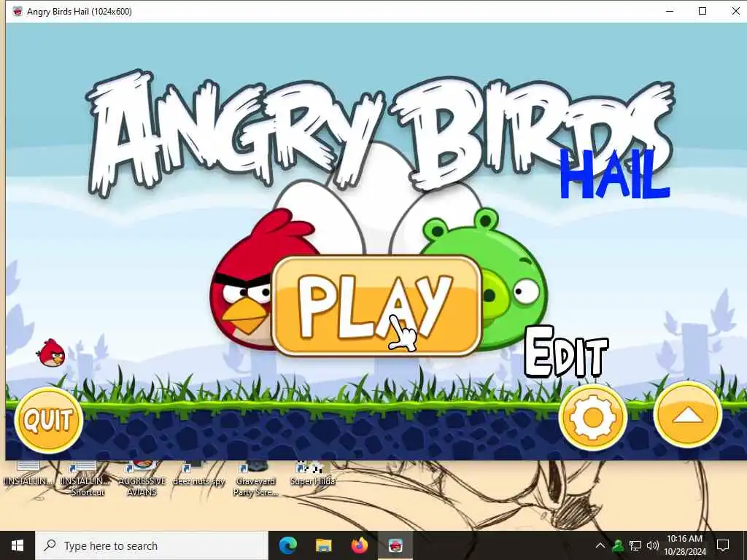Open the notification center icon

pyautogui.click(x=723, y=545)
